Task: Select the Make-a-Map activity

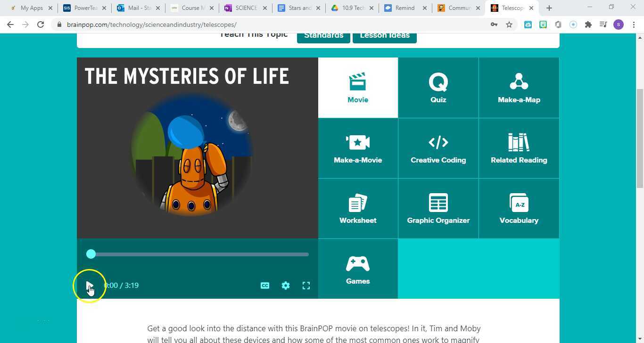Action: [x=519, y=87]
